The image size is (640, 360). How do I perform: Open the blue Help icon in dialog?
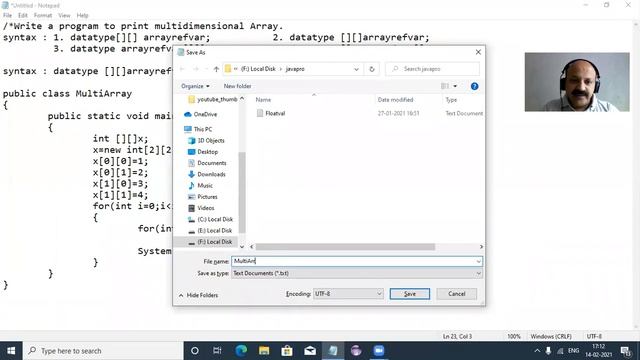pos(474,86)
